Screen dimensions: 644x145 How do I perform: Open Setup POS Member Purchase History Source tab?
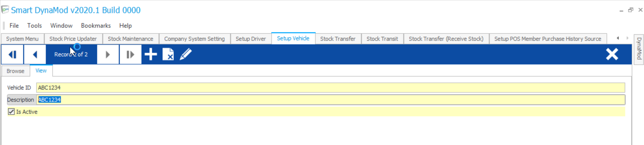(548, 39)
